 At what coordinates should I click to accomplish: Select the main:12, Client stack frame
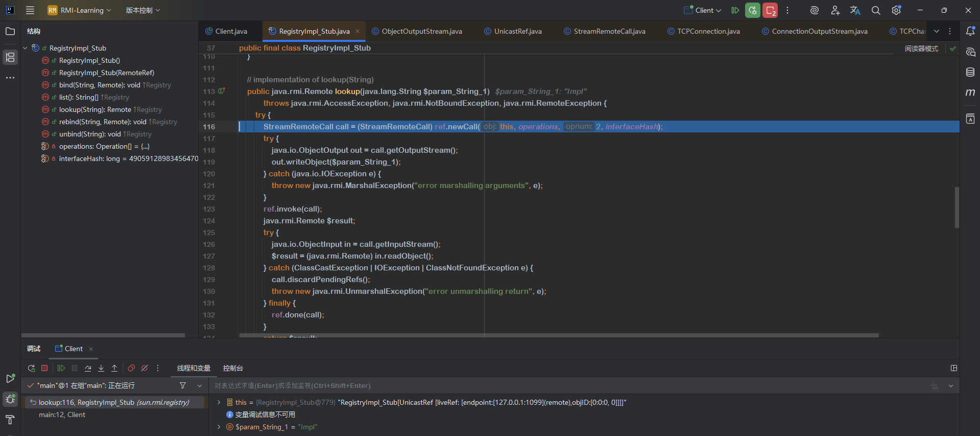(x=62, y=415)
